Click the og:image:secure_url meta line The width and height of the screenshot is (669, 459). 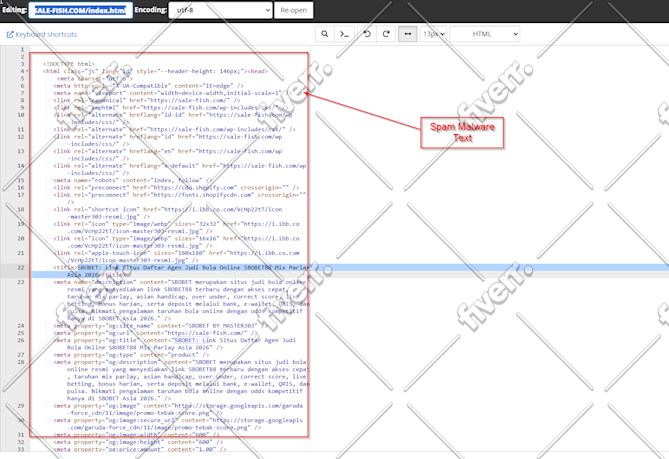pos(178,424)
